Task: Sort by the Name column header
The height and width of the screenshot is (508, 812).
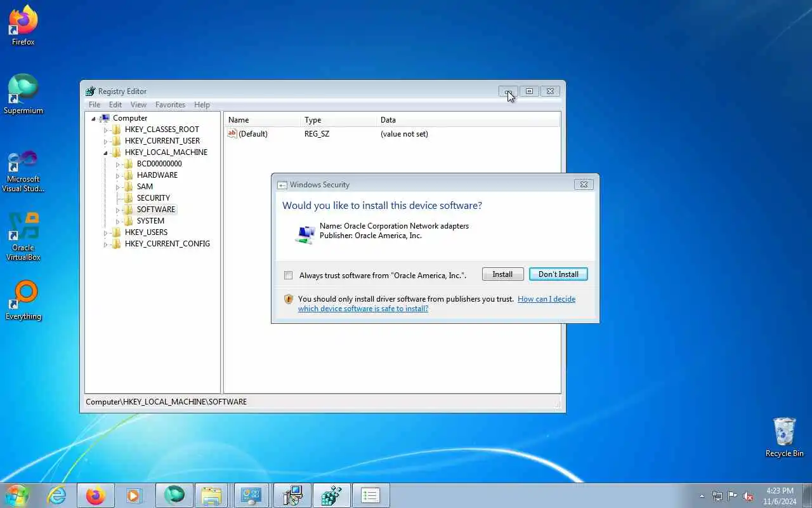Action: click(262, 120)
